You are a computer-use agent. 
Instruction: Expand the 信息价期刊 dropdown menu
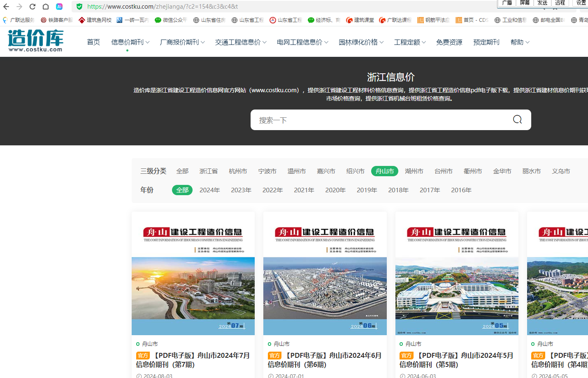130,42
